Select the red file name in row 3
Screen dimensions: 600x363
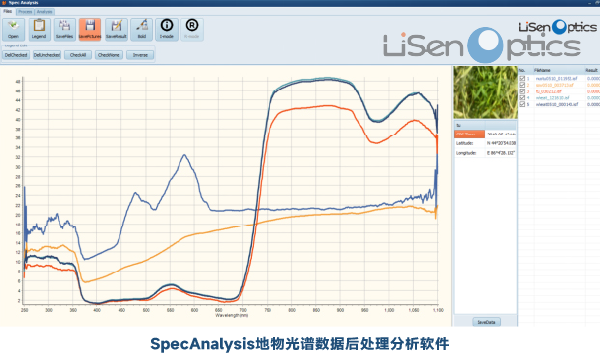[x=548, y=91]
